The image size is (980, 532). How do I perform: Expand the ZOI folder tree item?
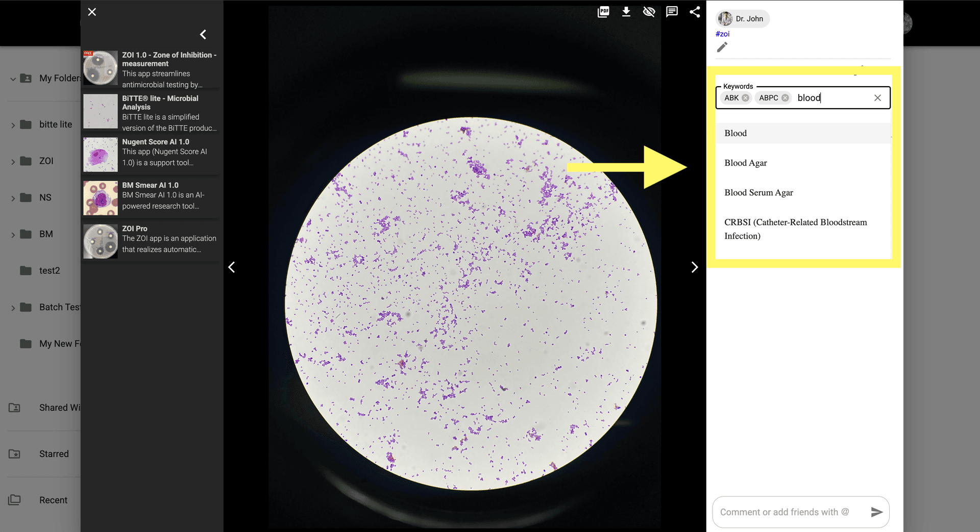[13, 162]
